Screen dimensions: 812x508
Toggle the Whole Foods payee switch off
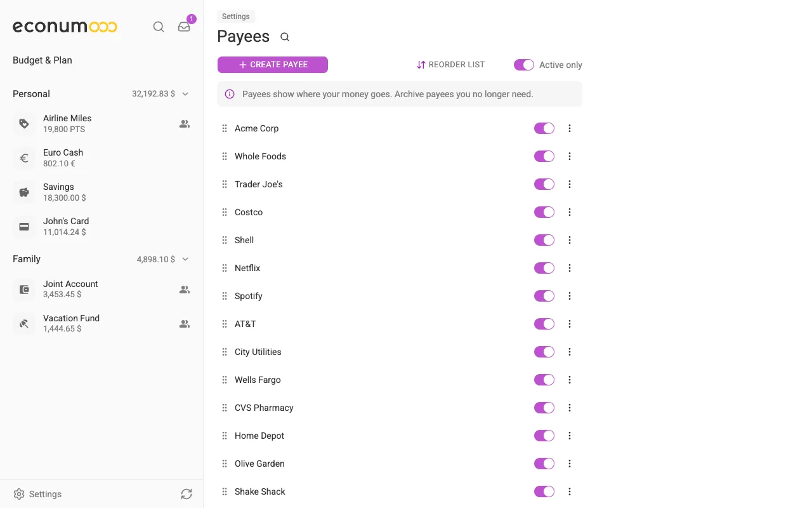click(544, 156)
